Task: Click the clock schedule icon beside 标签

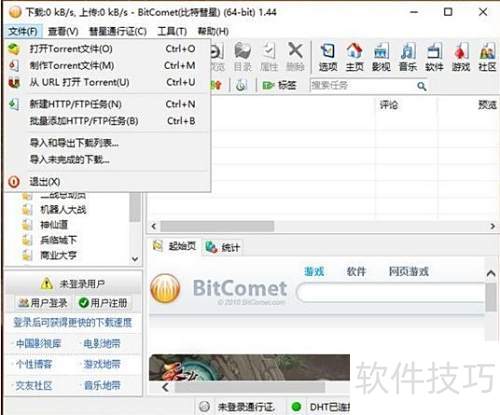Action: point(241,86)
